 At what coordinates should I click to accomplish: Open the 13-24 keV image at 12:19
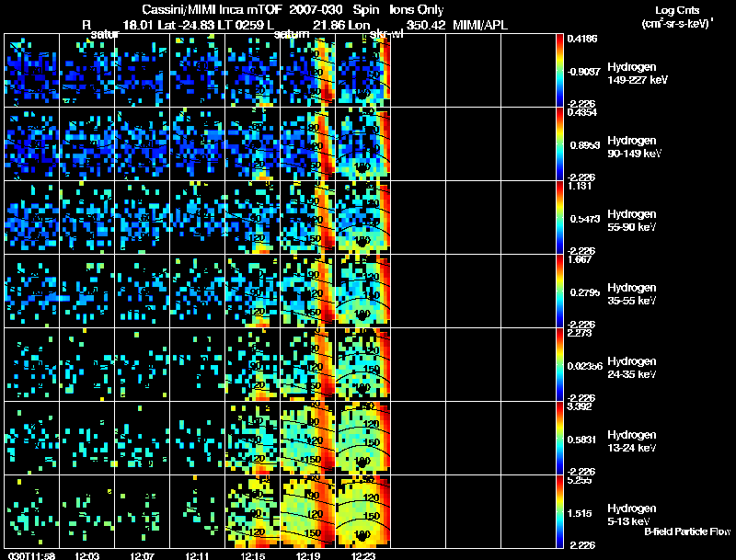(x=308, y=438)
